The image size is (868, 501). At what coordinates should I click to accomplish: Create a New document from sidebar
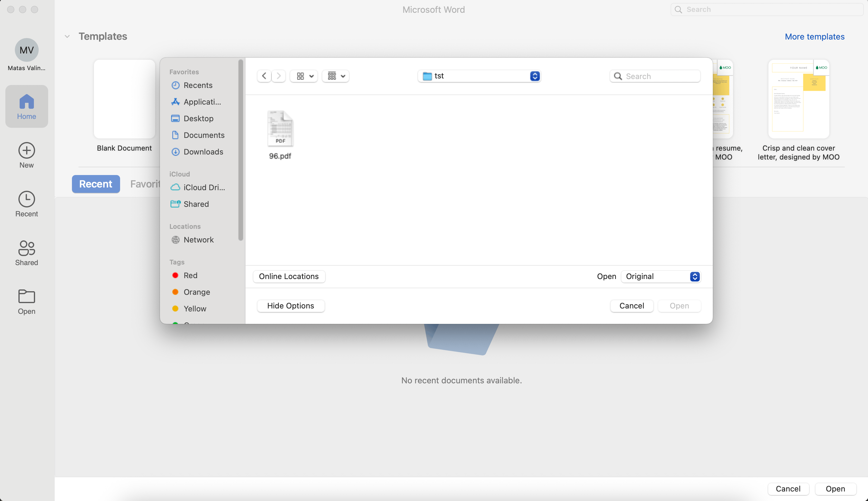(x=26, y=155)
